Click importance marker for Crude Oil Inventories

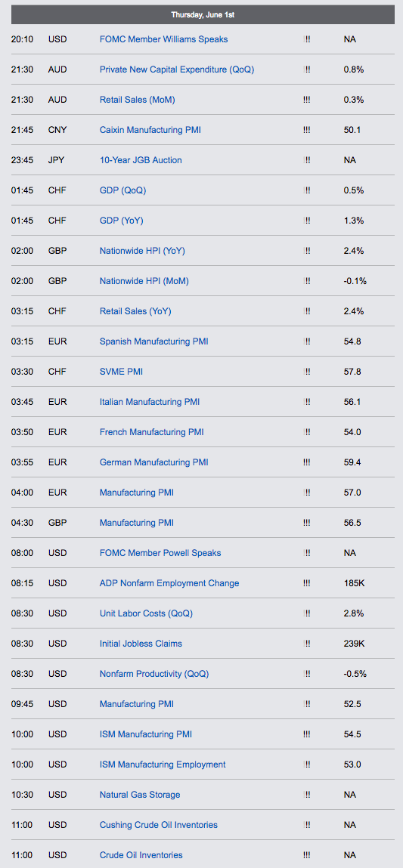click(x=306, y=855)
